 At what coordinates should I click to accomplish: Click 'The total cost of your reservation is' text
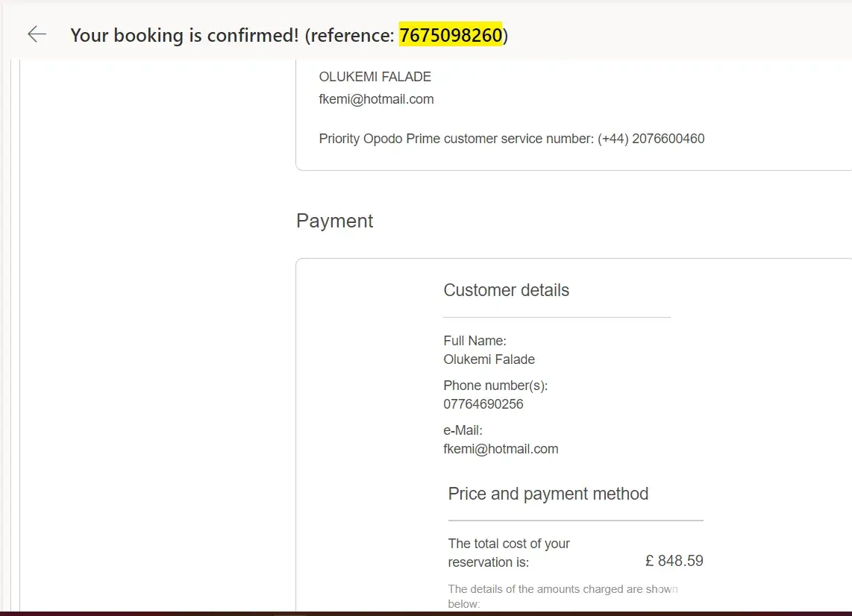point(509,553)
